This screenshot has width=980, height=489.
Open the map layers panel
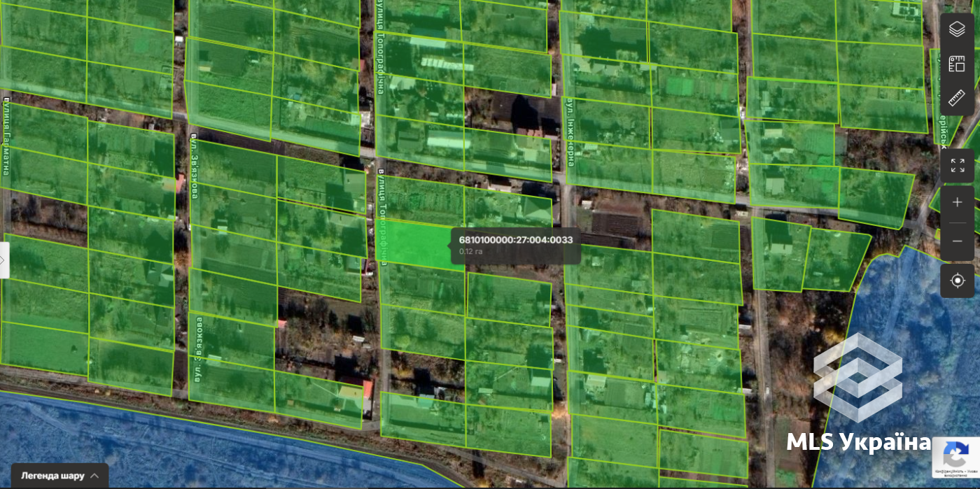pyautogui.click(x=957, y=29)
